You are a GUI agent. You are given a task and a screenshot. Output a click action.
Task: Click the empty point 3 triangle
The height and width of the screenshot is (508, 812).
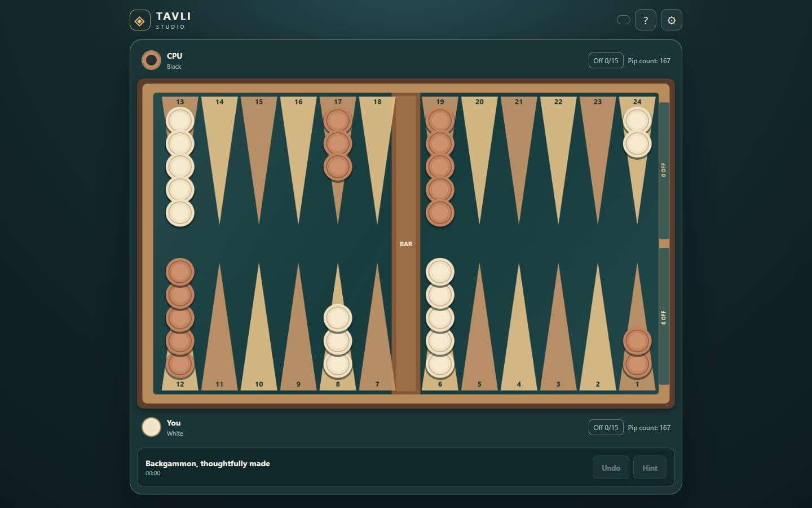[x=558, y=327]
